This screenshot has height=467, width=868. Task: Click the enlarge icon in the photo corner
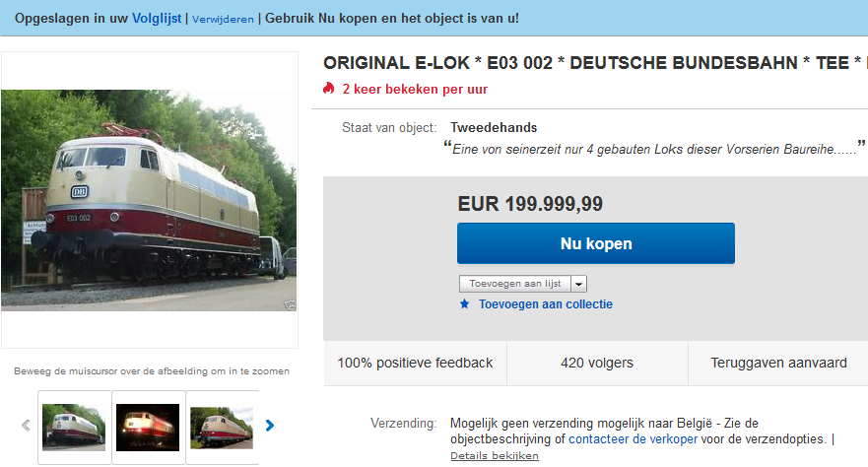click(x=290, y=304)
